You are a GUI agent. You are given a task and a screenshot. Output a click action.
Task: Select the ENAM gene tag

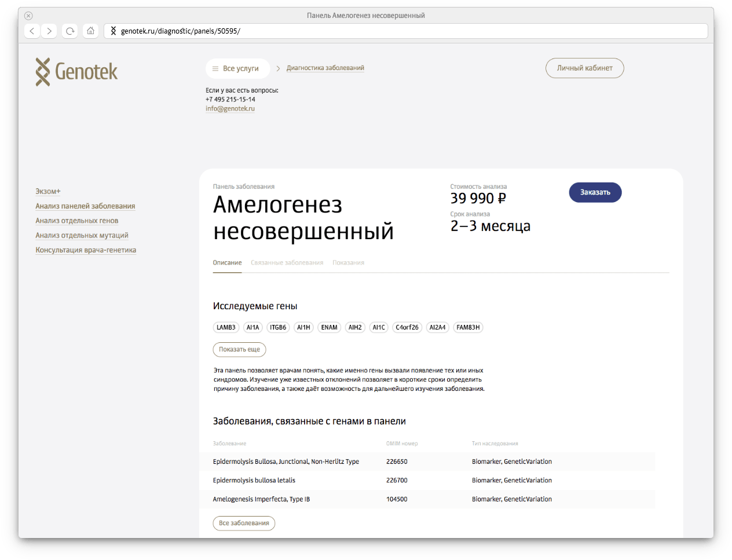point(329,328)
